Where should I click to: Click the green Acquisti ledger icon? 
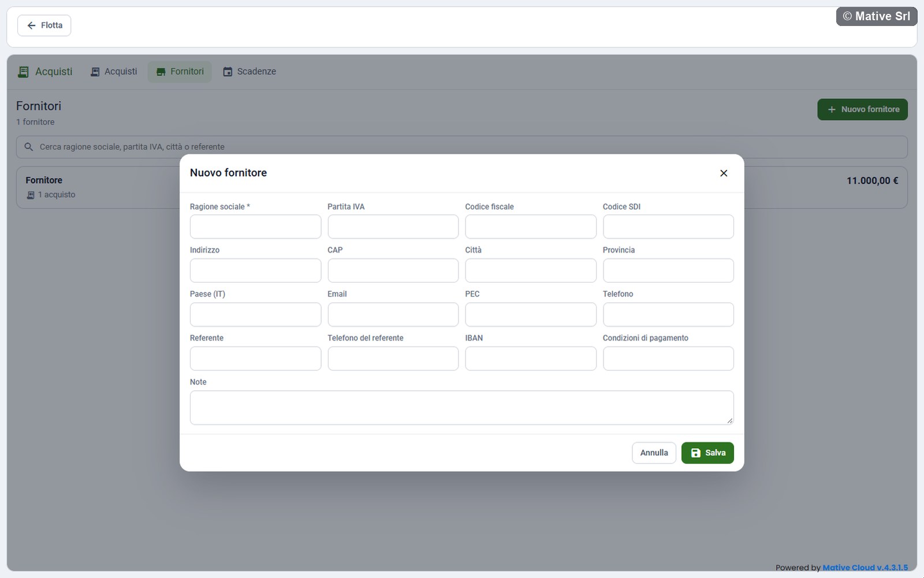point(23,72)
